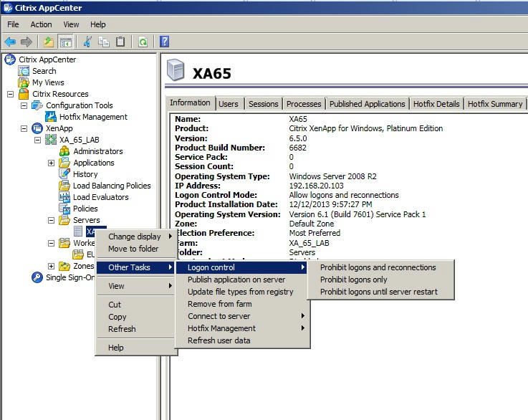Choose Help in context menu

click(136, 348)
